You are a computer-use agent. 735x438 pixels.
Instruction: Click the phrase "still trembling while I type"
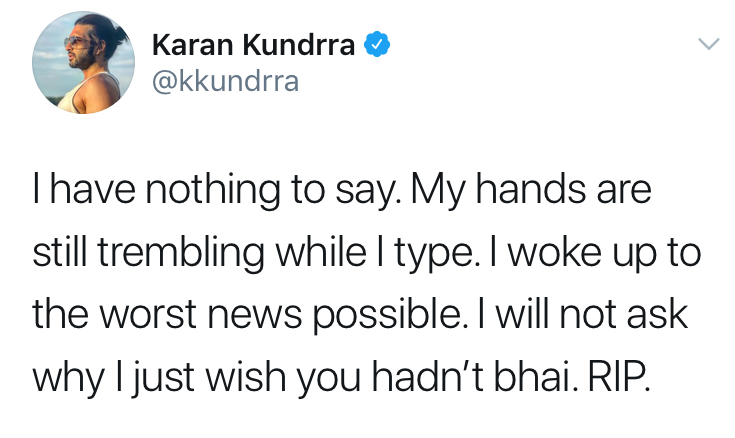(252, 253)
